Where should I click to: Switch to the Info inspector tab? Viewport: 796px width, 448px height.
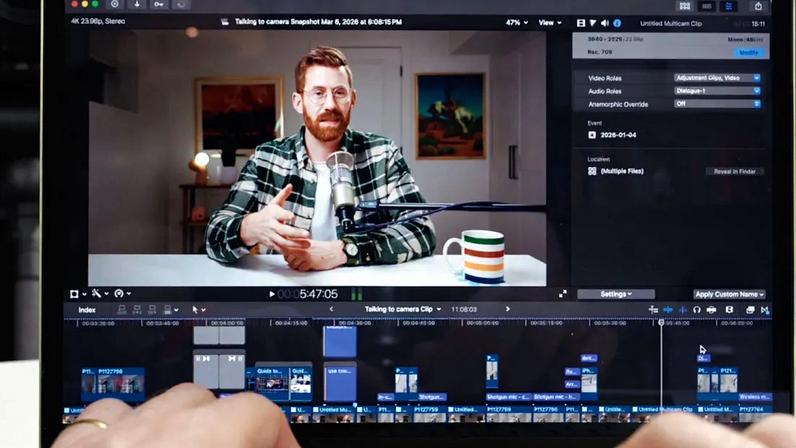(617, 23)
